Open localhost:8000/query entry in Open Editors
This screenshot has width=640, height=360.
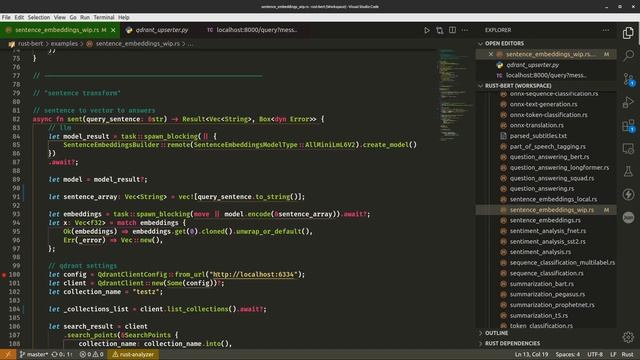point(547,76)
